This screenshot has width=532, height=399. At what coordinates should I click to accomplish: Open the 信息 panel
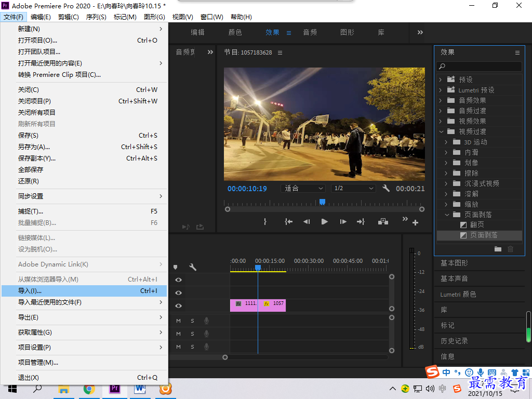tap(447, 356)
